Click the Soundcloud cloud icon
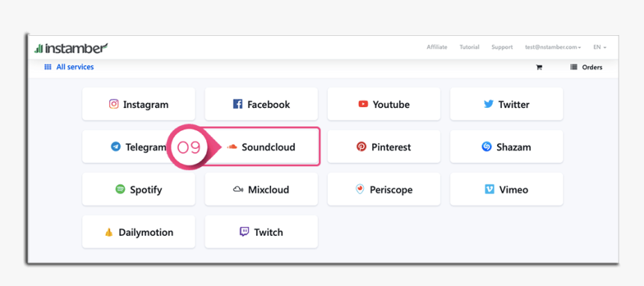This screenshot has width=644, height=286. tap(232, 147)
